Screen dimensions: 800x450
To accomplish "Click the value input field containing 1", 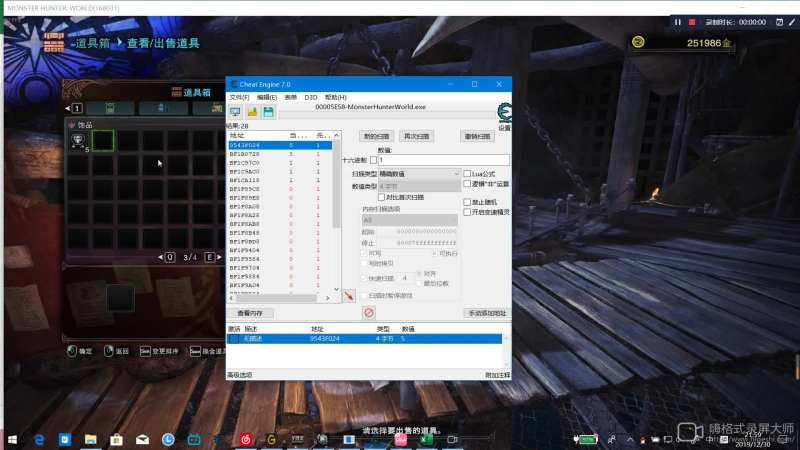I will pyautogui.click(x=443, y=160).
